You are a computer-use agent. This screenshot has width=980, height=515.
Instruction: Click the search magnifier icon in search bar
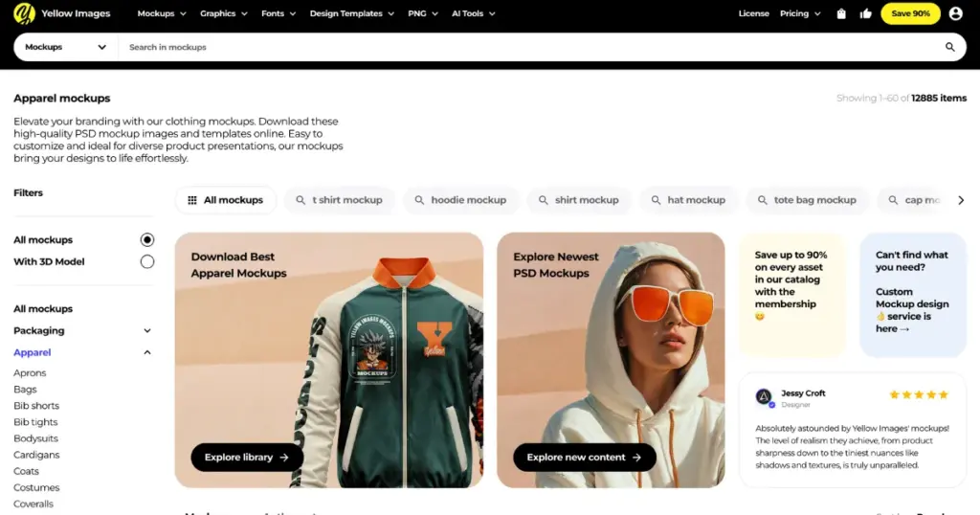(x=950, y=47)
